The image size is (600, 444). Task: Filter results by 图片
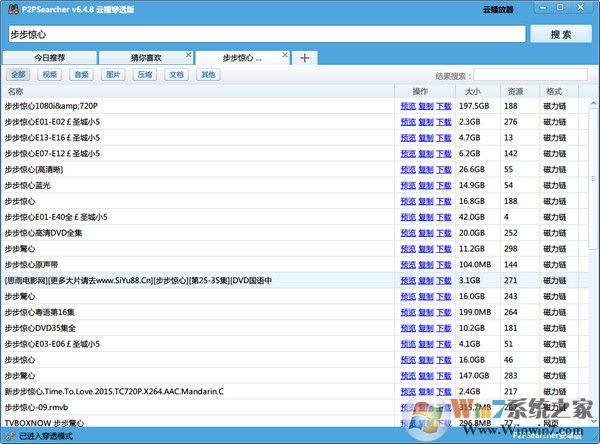point(113,75)
